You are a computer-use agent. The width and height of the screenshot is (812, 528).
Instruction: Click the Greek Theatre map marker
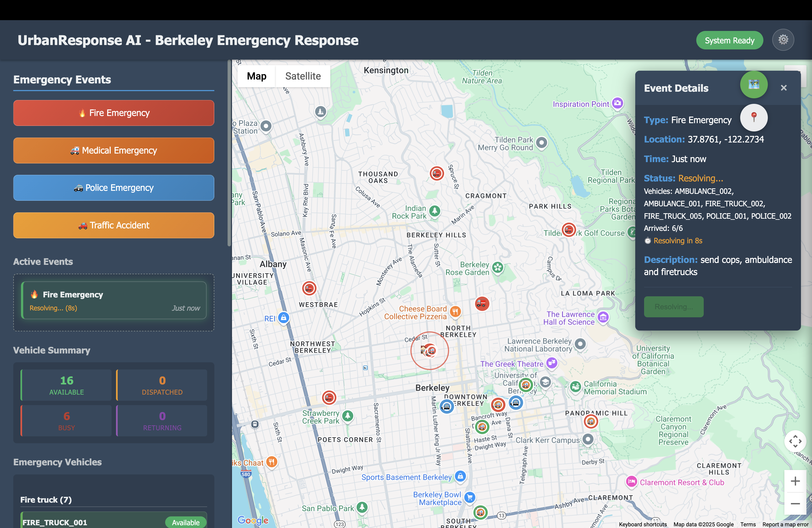pyautogui.click(x=552, y=363)
